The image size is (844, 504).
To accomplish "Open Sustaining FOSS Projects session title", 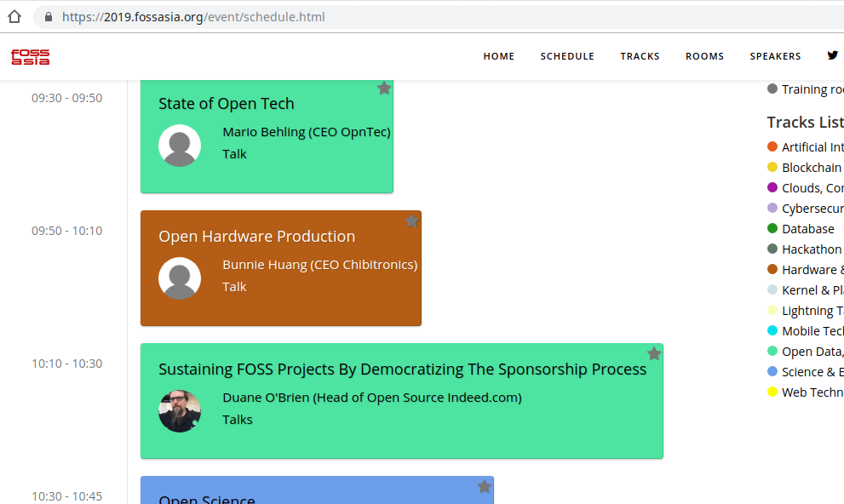I will click(402, 369).
